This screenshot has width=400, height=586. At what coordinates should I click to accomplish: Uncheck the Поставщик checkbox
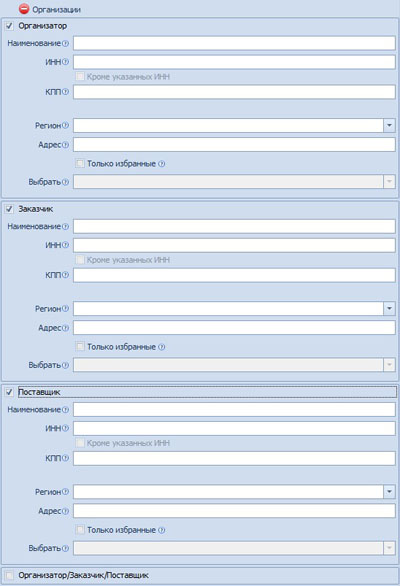tap(9, 392)
